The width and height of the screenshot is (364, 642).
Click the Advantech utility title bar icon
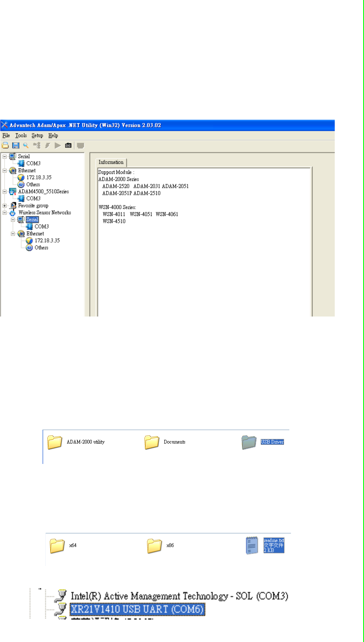(4, 125)
